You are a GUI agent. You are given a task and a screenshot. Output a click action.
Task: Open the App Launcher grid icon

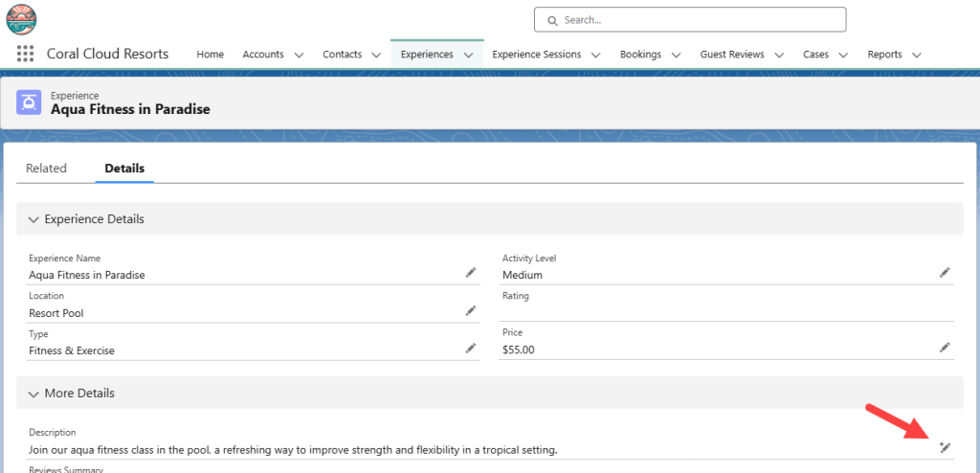coord(25,55)
